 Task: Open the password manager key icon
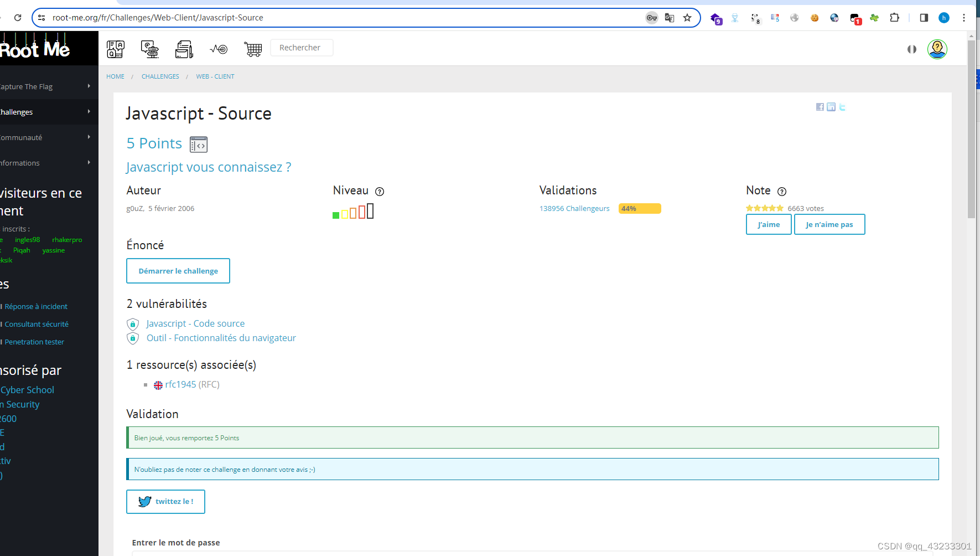(x=651, y=17)
